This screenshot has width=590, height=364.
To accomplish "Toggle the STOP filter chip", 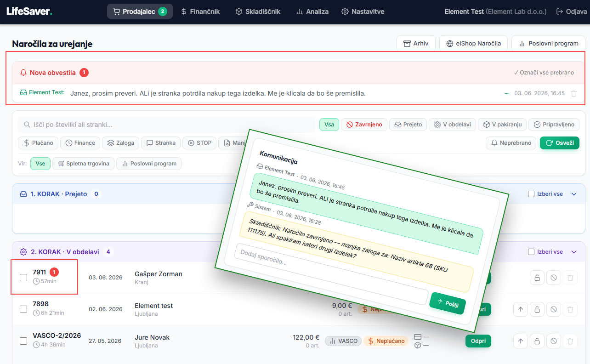I will 199,143.
